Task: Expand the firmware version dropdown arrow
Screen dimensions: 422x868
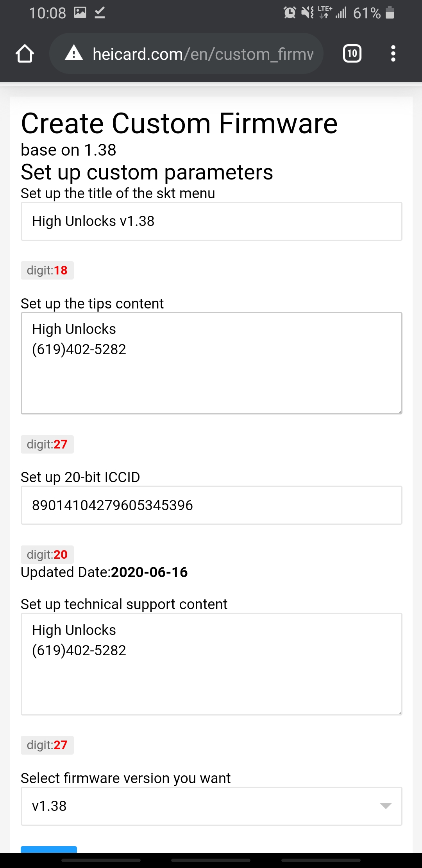Action: coord(386,806)
